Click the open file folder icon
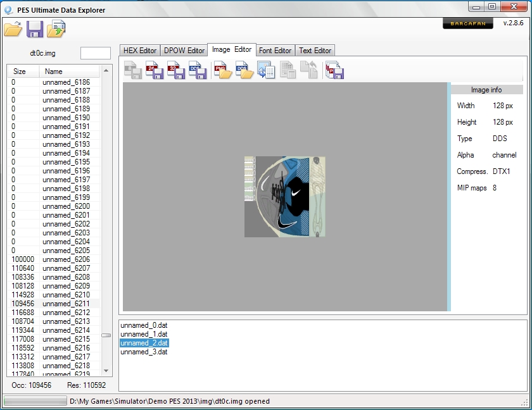Screen dimensions: 532x410 pos(13,29)
